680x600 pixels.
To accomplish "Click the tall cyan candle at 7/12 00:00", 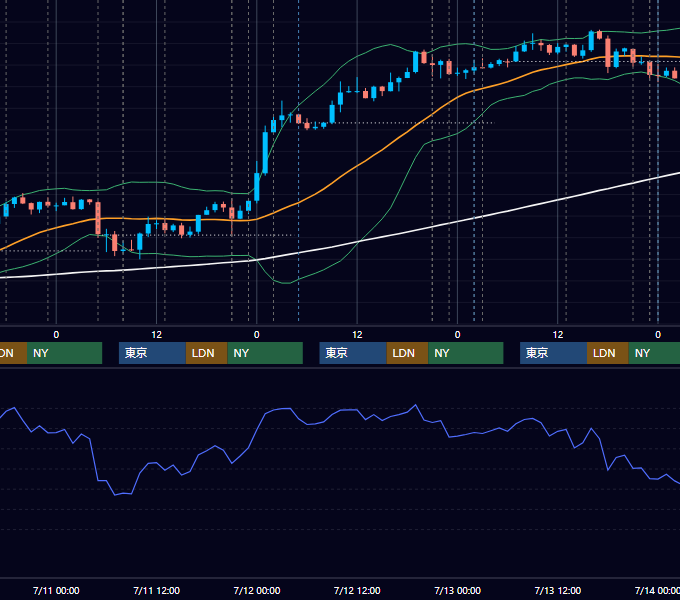I will coord(257,187).
